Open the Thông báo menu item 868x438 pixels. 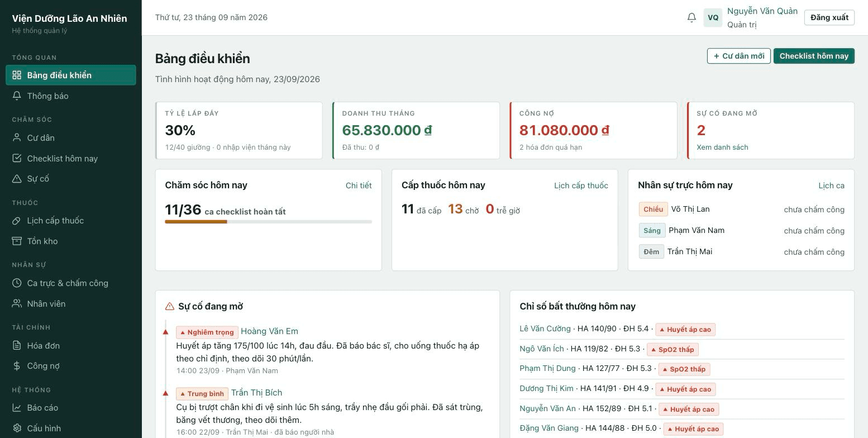pos(71,96)
